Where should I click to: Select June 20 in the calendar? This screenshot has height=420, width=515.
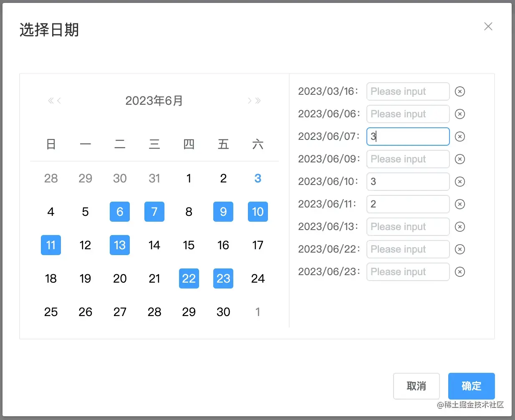tap(120, 278)
